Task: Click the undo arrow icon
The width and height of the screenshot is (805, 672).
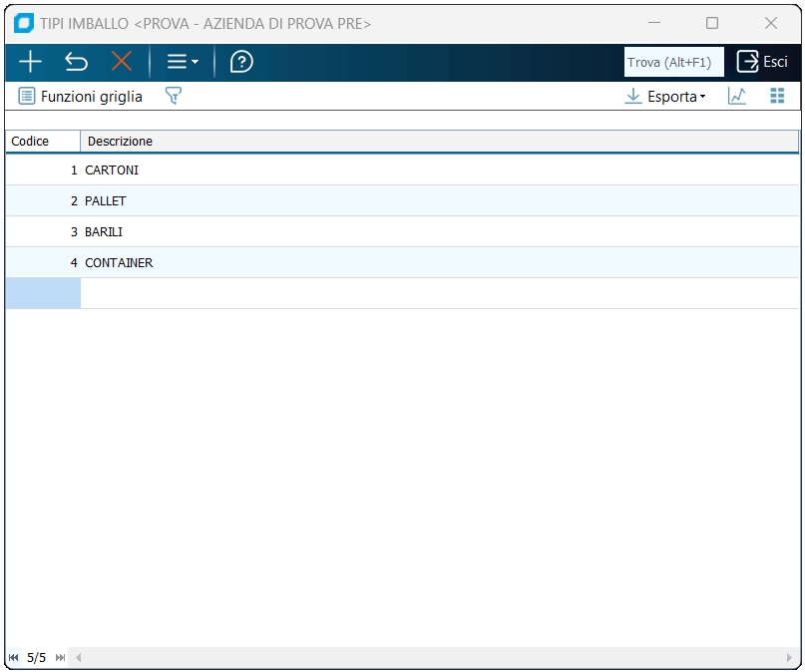Action: click(76, 62)
